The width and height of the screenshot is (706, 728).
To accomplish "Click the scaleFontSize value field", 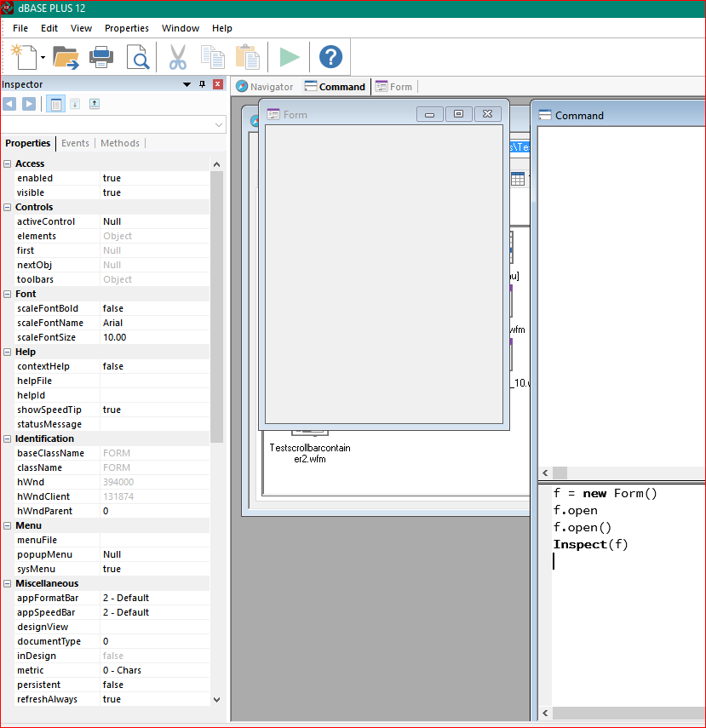I will coord(153,337).
